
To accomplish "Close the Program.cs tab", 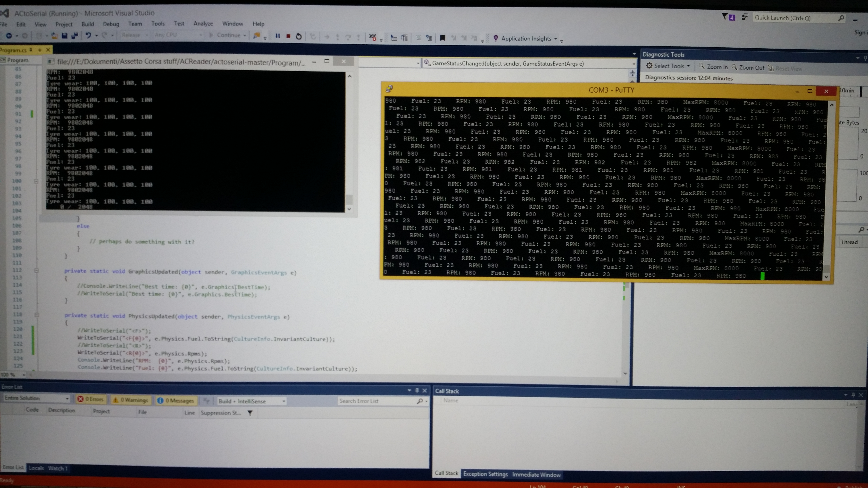I will coord(48,50).
